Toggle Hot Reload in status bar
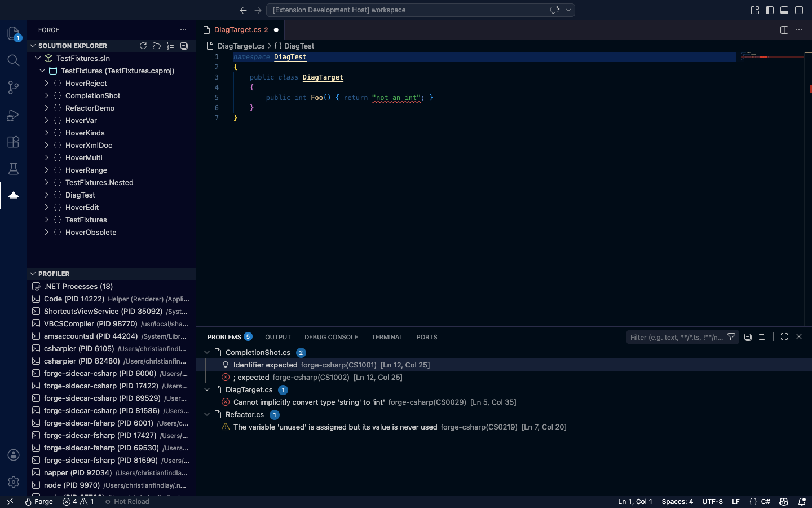812x508 pixels. pyautogui.click(x=127, y=501)
